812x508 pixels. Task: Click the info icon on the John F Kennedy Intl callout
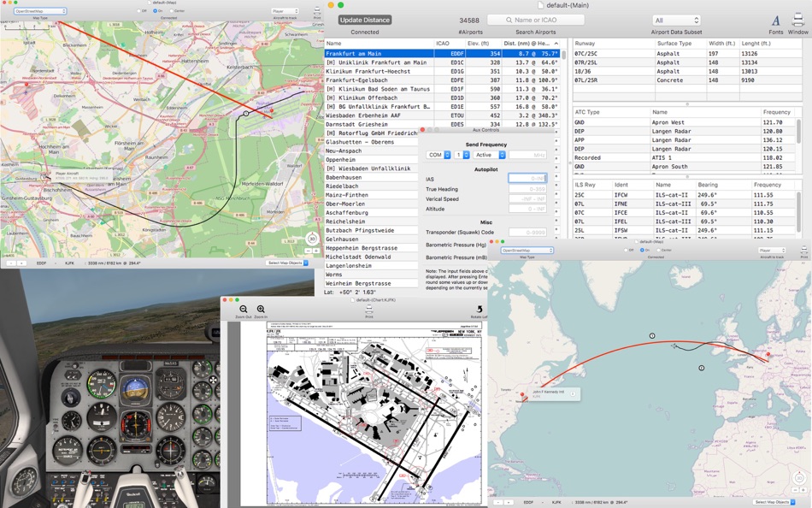click(574, 394)
